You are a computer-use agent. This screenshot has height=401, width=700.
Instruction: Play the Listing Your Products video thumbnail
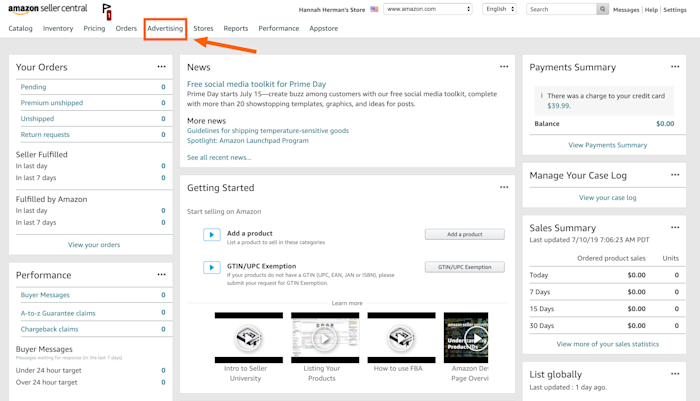coord(325,338)
